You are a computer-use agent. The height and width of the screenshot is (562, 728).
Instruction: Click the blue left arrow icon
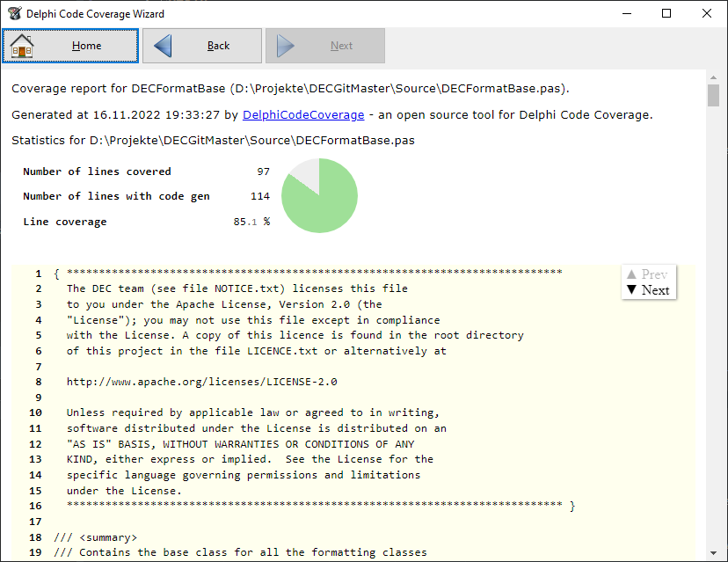[x=163, y=46]
